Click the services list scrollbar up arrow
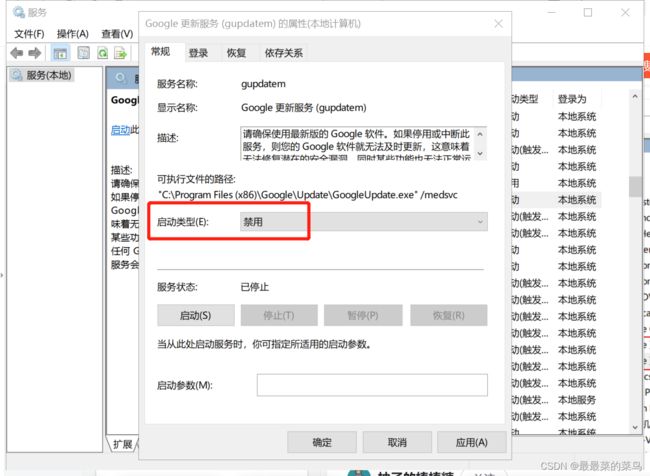 pos(635,97)
